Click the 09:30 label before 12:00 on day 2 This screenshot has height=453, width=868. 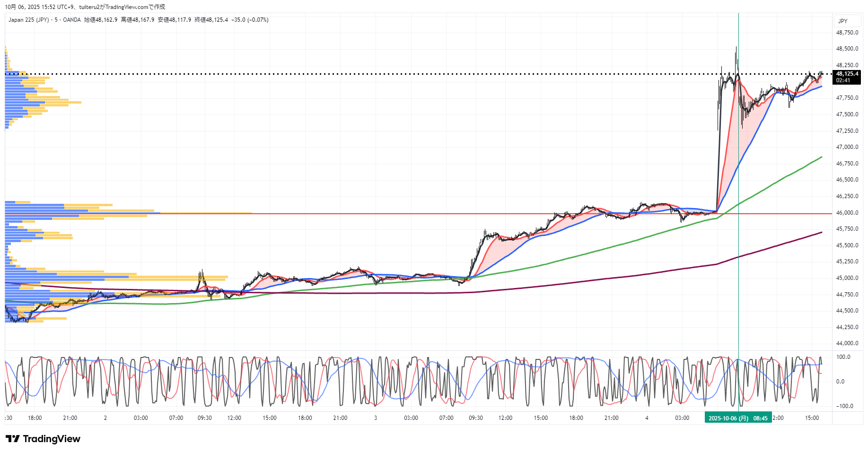204,418
